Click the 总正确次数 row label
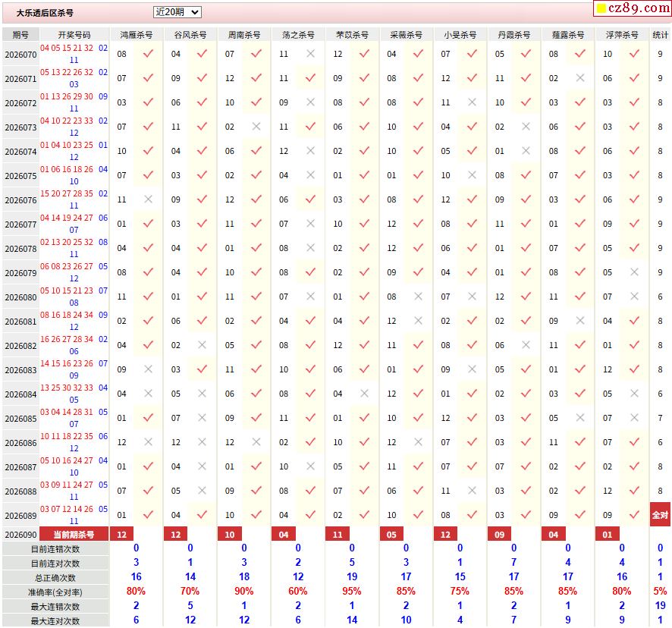The image size is (672, 628). click(55, 578)
